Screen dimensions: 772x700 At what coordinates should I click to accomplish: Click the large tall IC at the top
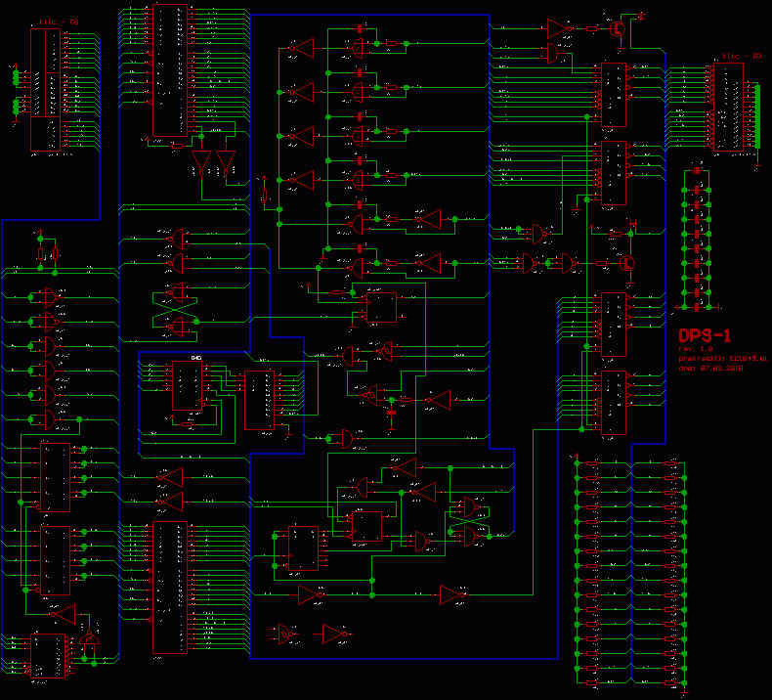point(169,69)
